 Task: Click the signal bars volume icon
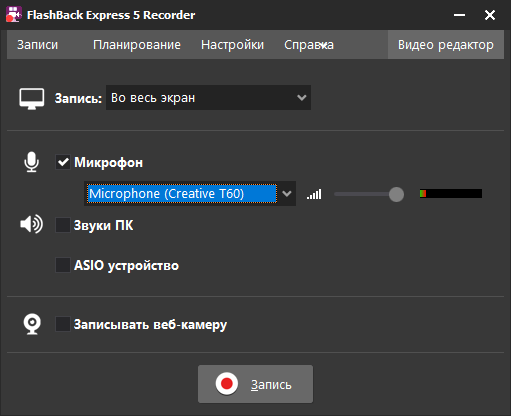314,194
